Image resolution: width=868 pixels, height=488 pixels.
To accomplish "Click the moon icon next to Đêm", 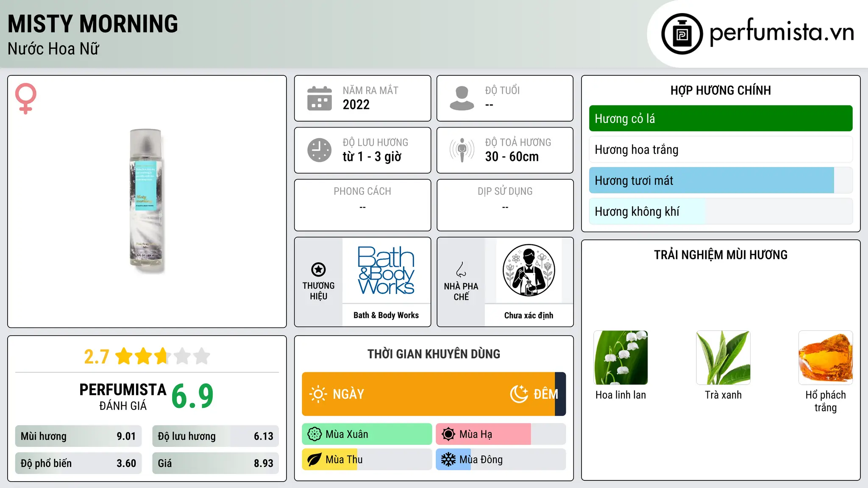I will (519, 394).
